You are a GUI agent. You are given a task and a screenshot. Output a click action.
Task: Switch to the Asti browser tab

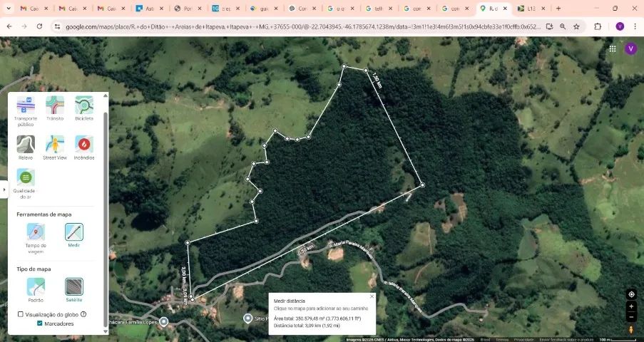(x=150, y=9)
